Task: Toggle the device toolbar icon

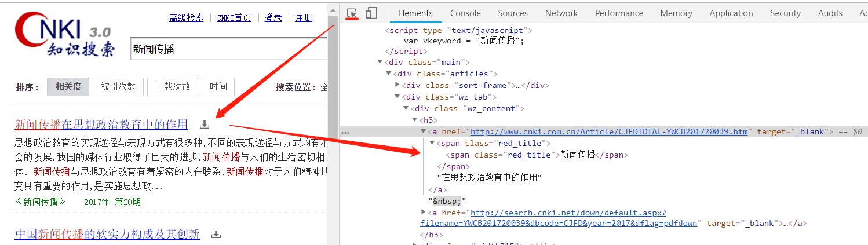Action: pos(371,13)
